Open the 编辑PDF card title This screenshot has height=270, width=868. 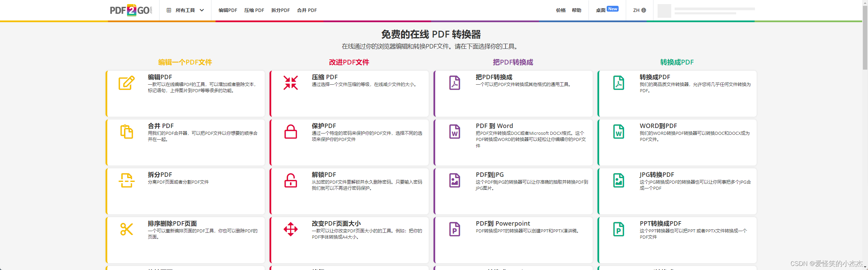point(160,77)
